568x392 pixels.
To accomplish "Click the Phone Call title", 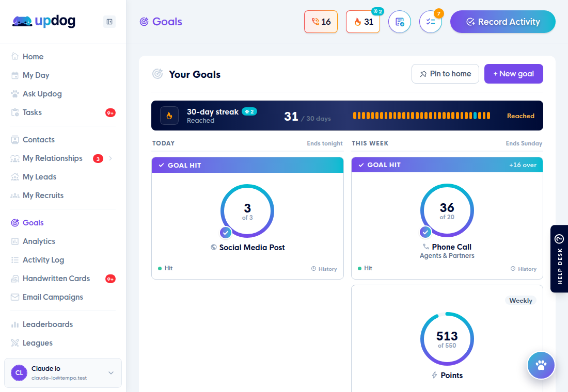I will coord(452,247).
